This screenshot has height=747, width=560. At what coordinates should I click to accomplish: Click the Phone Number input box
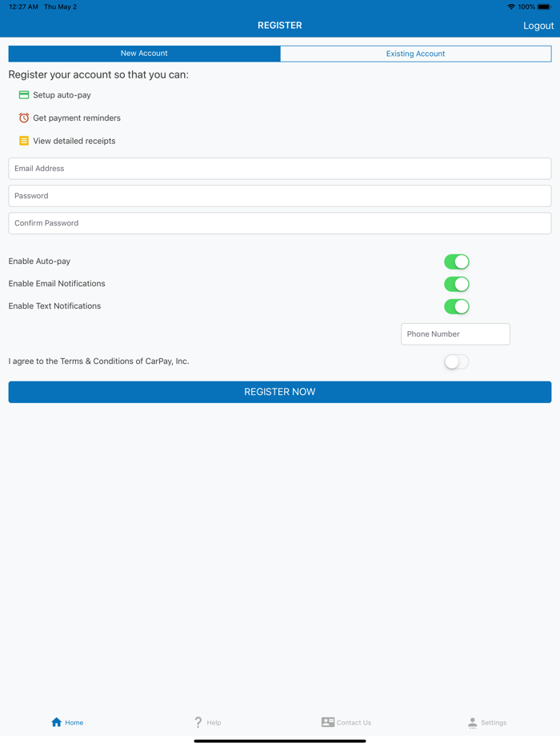coord(455,334)
